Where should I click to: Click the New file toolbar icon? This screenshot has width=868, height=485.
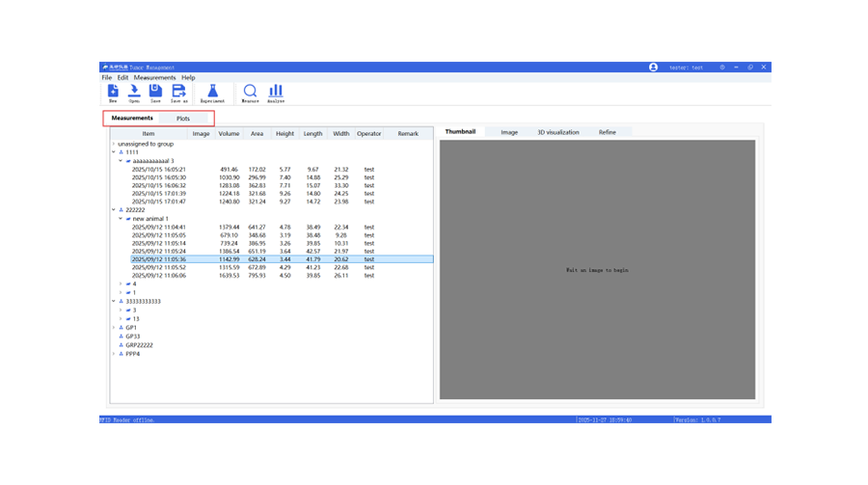113,92
